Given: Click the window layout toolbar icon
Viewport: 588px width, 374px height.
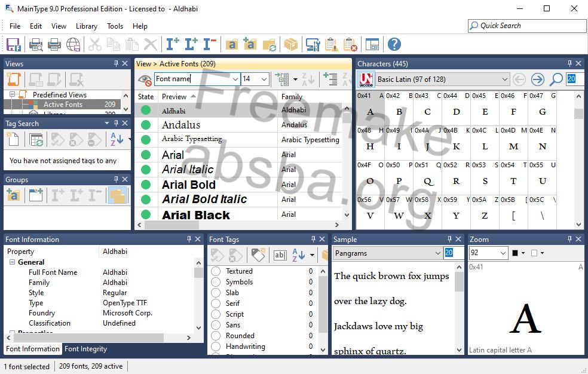Looking at the screenshot, I should pyautogui.click(x=372, y=45).
